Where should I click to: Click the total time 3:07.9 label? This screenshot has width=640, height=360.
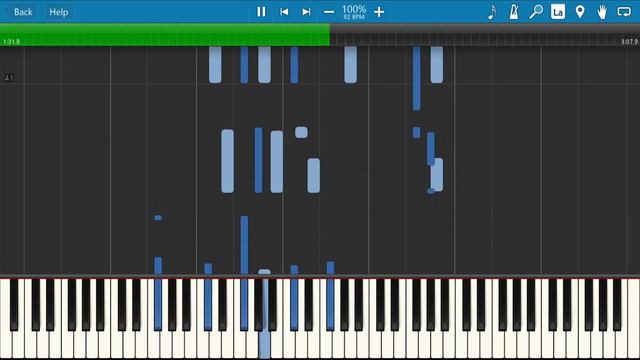pyautogui.click(x=629, y=42)
